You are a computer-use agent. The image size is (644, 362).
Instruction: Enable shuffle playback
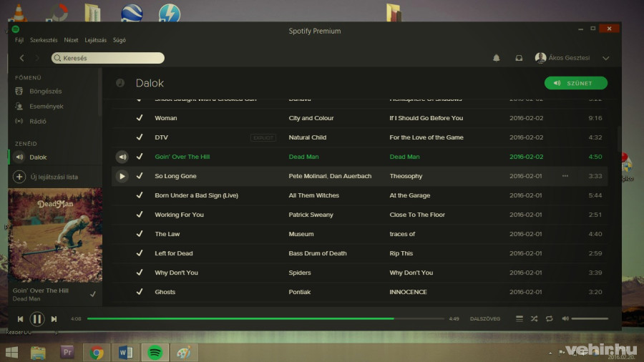(x=534, y=318)
